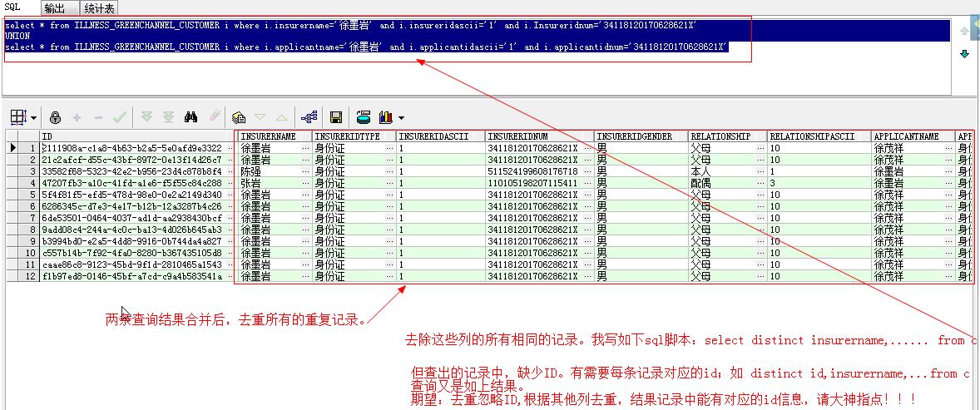Select row number 1 in the grid
The height and width of the screenshot is (410, 980).
pyautogui.click(x=29, y=148)
